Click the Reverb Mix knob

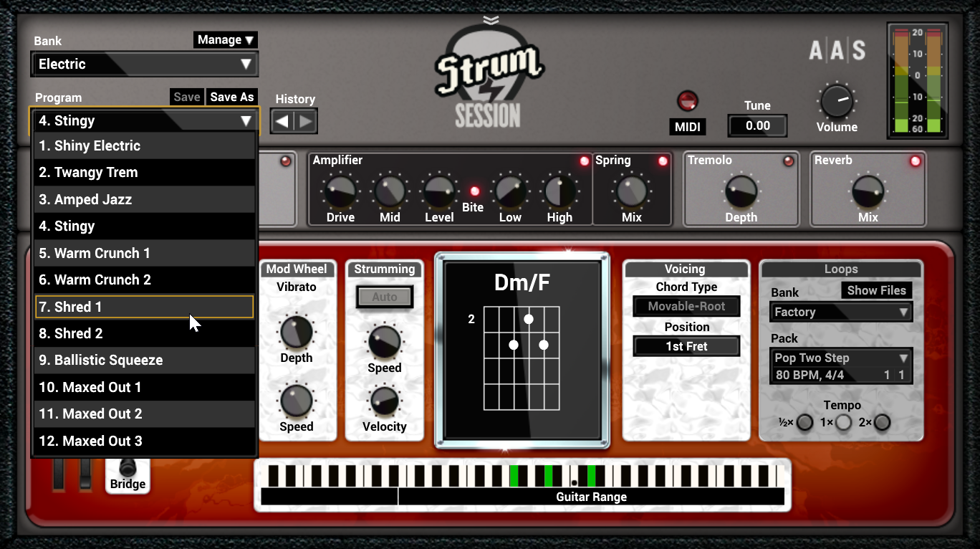click(x=868, y=191)
